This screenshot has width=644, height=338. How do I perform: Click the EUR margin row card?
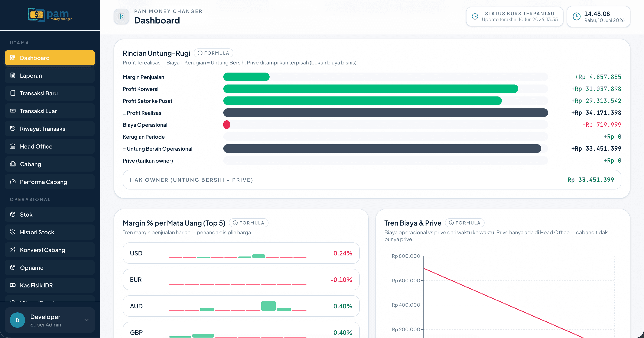point(241,280)
